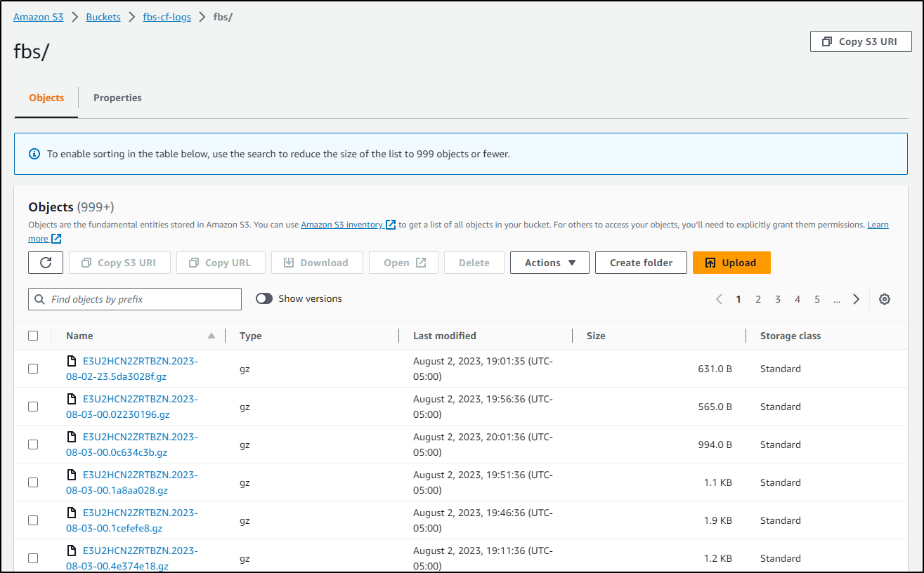
Task: Click the Find objects by prefix field
Action: (x=135, y=299)
